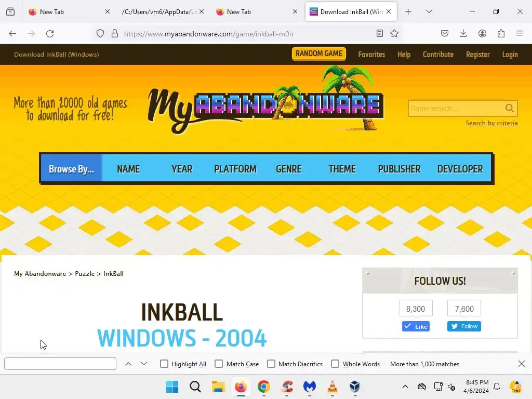Open the Firefox application menu
This screenshot has width=532, height=399.
pos(520,33)
